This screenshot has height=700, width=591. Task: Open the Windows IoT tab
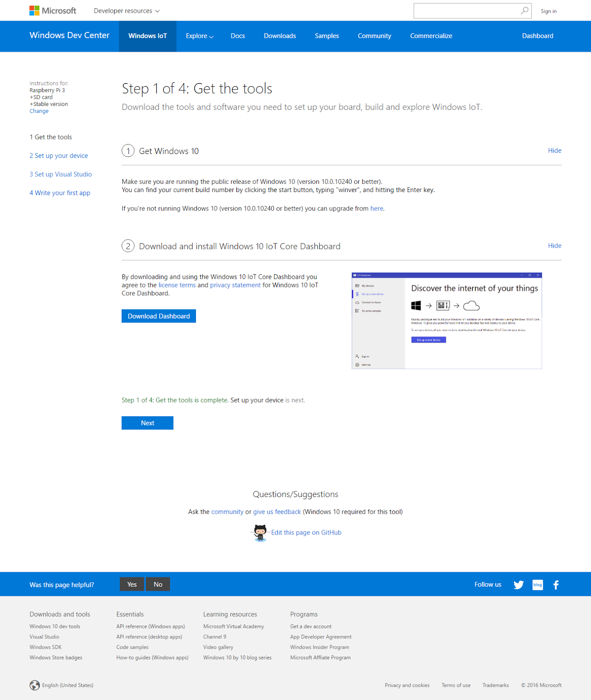(x=147, y=36)
